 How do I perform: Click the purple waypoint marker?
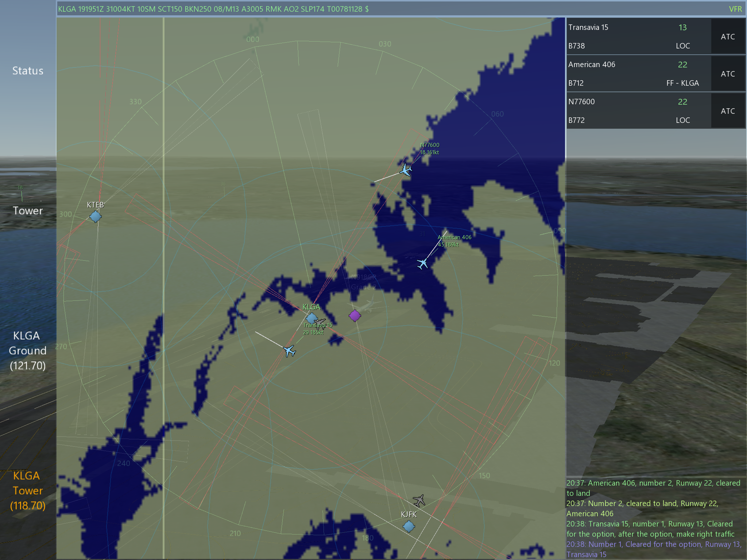coord(355,315)
